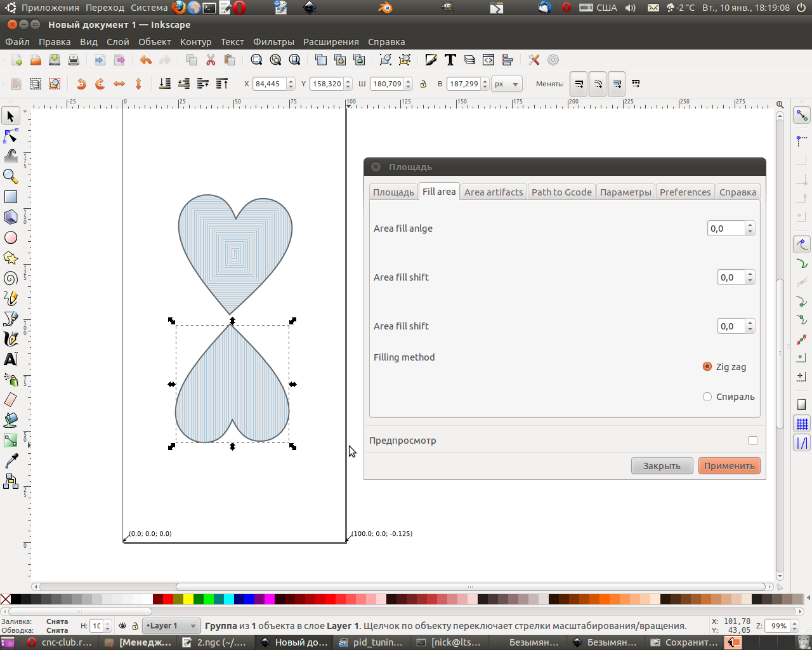The height and width of the screenshot is (650, 812).
Task: Select the Eraser tool
Action: 11,400
